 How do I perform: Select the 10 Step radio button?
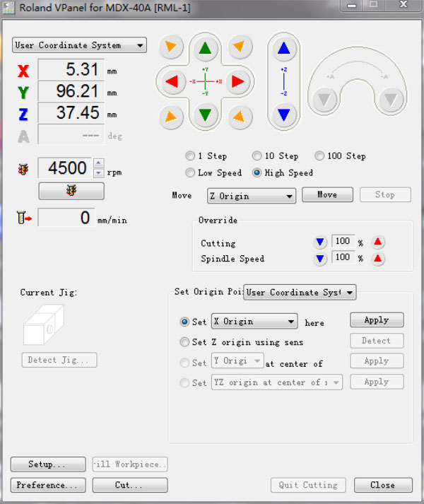tap(257, 156)
